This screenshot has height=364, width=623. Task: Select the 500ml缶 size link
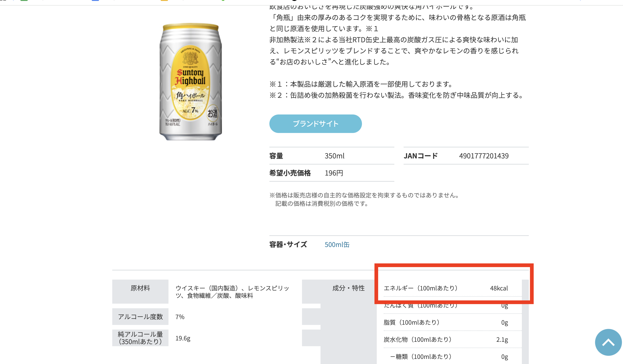tap(337, 244)
